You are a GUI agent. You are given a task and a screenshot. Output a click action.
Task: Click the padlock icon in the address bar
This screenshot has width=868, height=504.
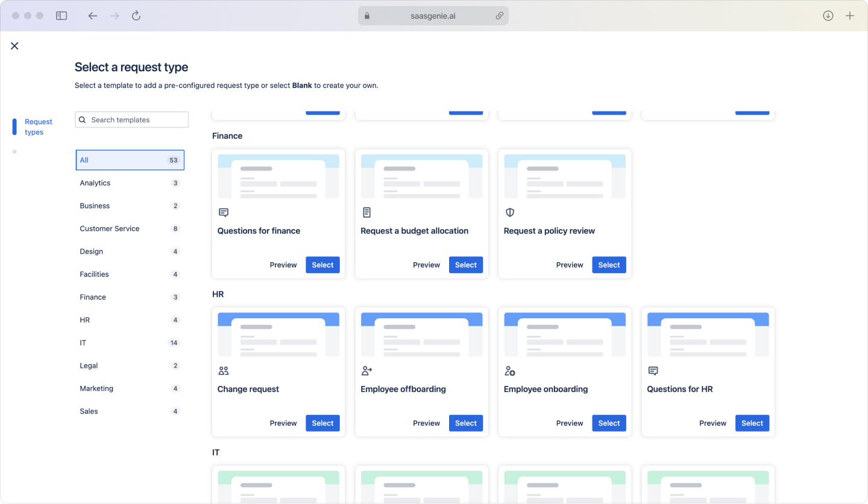(366, 15)
